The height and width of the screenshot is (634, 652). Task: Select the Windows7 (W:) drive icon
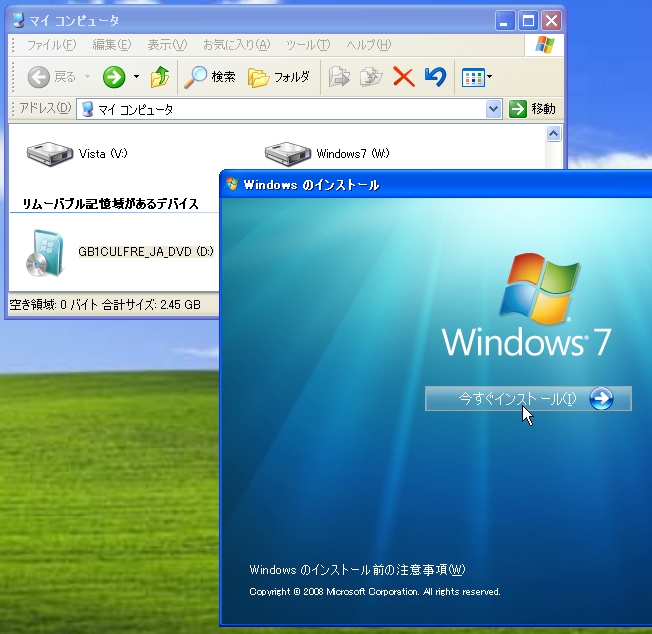tap(287, 153)
